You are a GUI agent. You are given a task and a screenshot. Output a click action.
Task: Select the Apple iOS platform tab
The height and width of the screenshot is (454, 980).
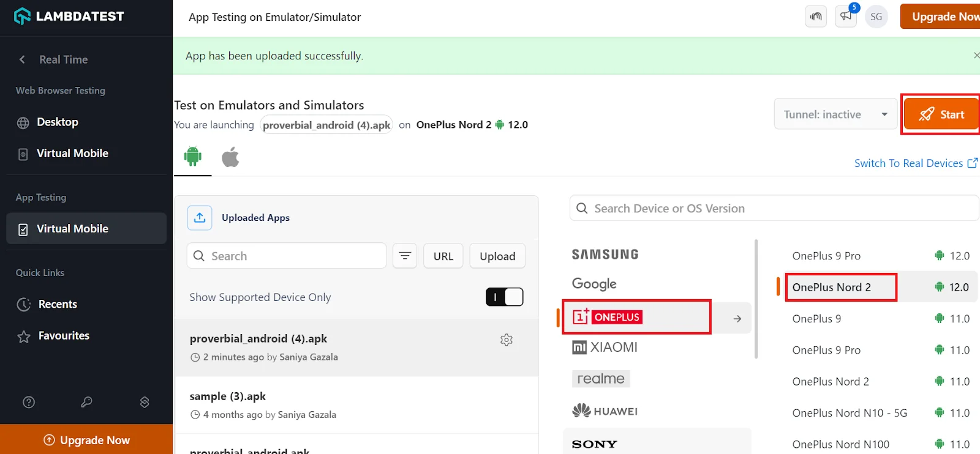pos(230,157)
